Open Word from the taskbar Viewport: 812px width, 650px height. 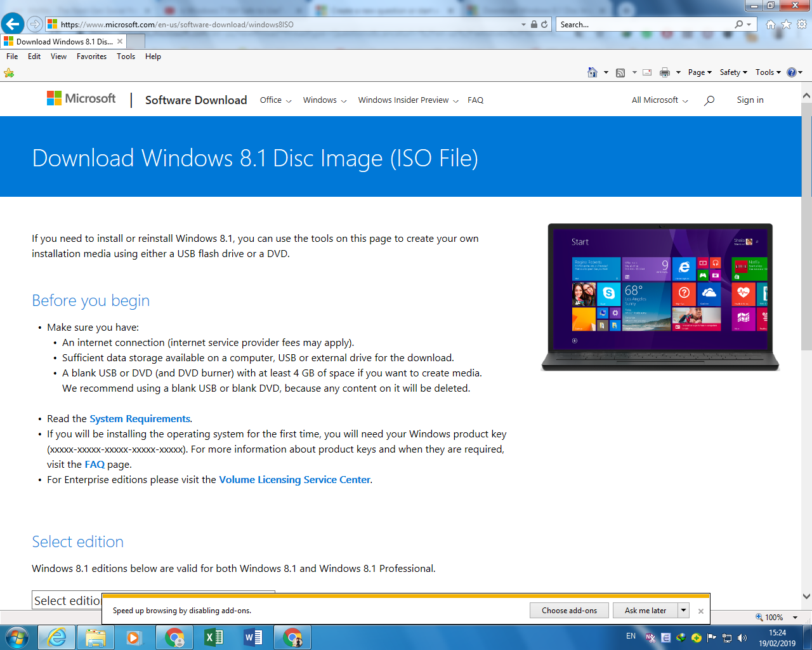coord(253,637)
